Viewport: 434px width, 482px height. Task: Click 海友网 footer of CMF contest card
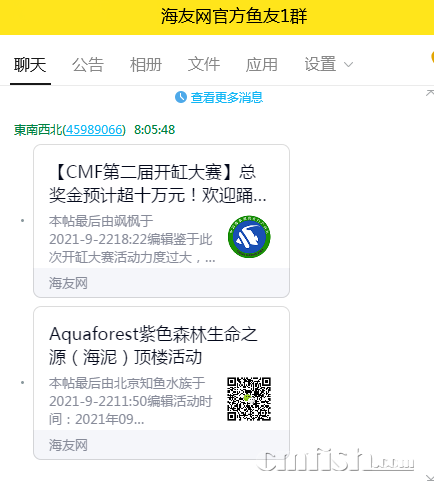pos(161,283)
